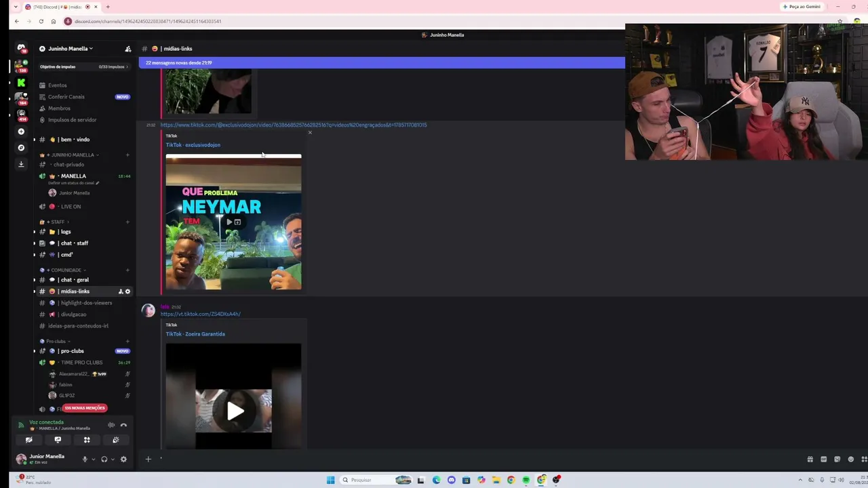Viewport: 868px width, 488px height.
Task: Invite people icon beside Juninho Manella header
Action: pyautogui.click(x=127, y=49)
